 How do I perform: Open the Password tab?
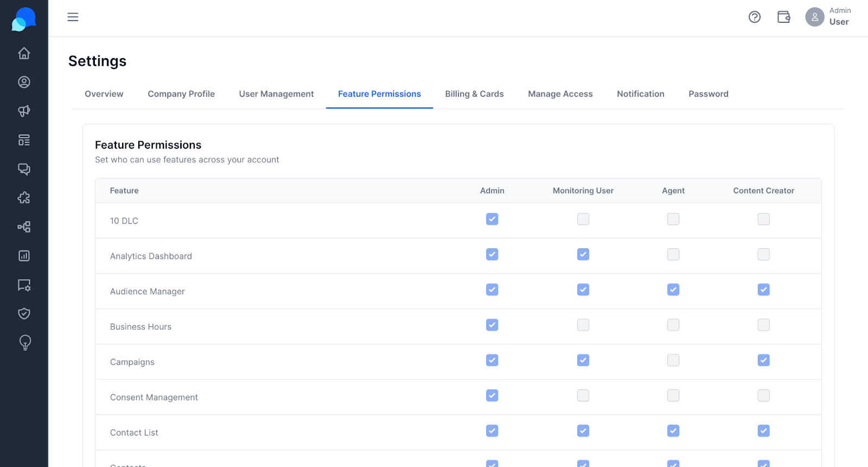[709, 94]
